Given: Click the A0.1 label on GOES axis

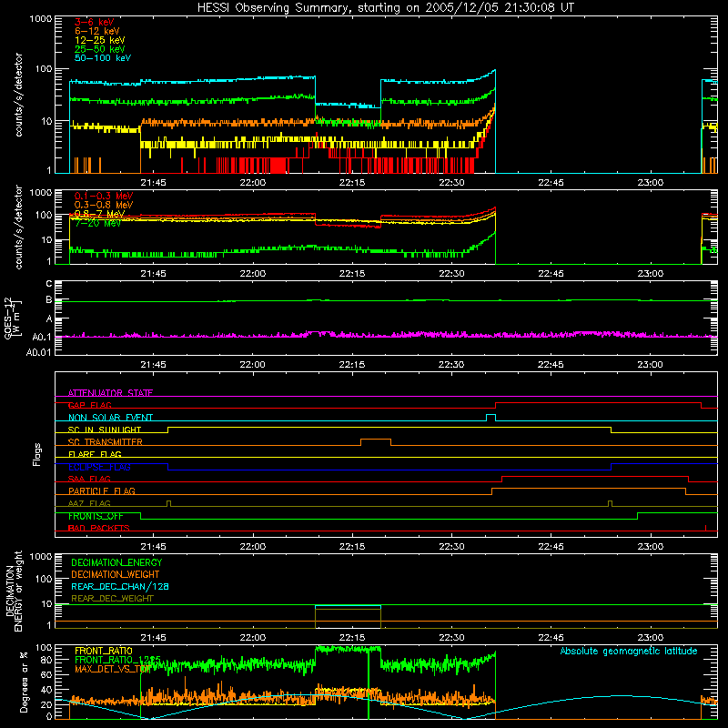Looking at the screenshot, I should (42, 337).
